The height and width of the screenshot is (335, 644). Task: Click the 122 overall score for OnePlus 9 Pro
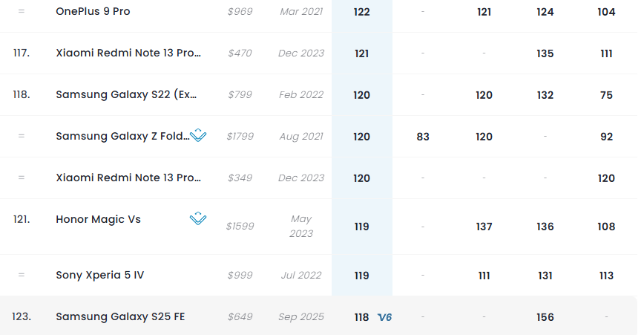click(362, 12)
